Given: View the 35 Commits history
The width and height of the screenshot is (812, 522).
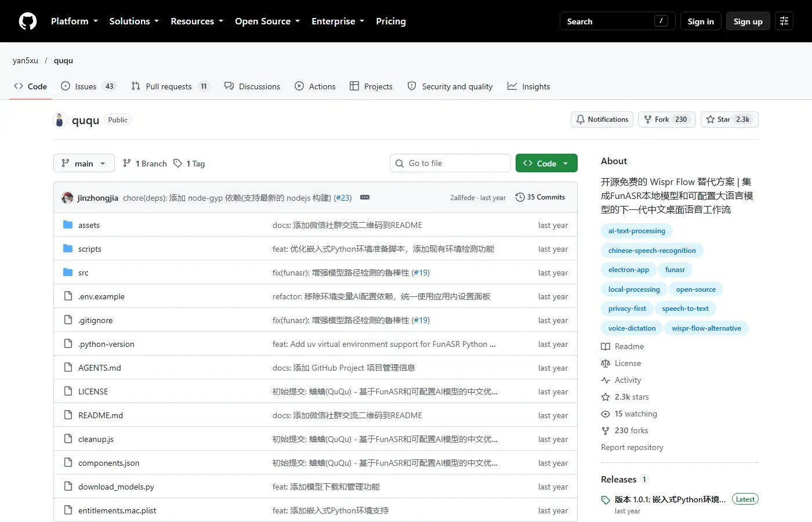Looking at the screenshot, I should 540,197.
